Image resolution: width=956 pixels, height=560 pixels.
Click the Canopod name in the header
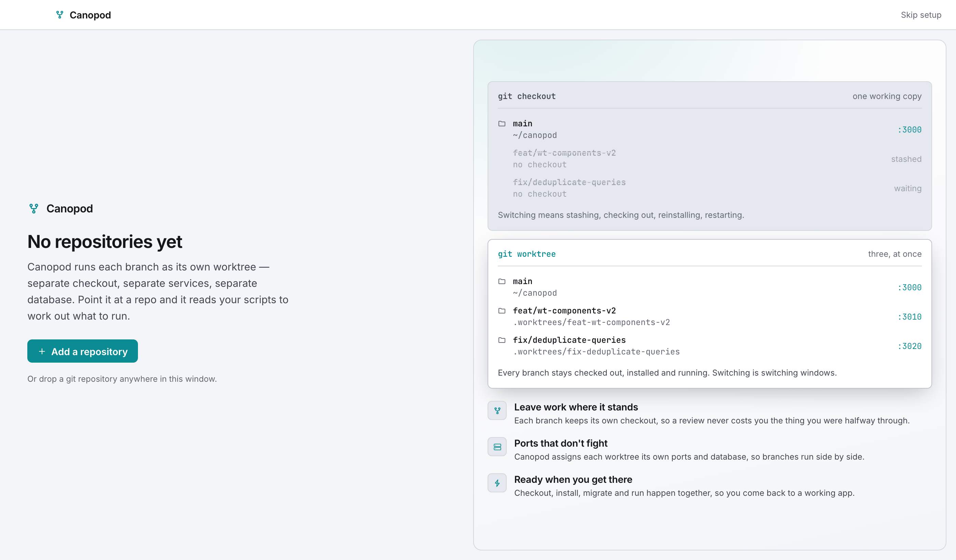[x=90, y=15]
